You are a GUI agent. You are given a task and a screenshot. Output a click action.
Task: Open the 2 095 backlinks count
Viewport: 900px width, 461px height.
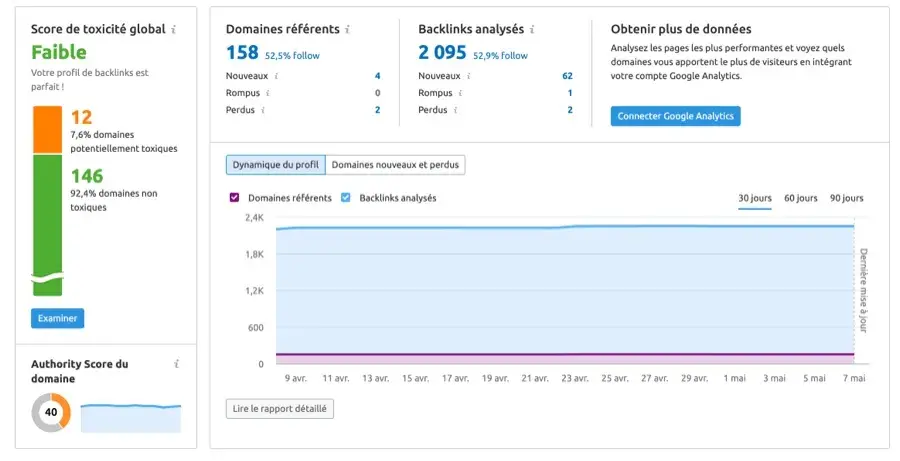point(442,52)
